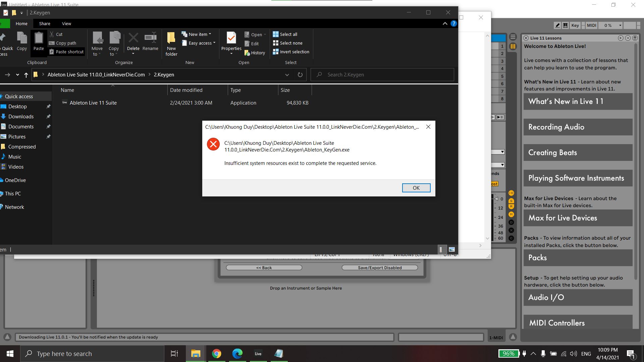Open the Max for Live Devices lesson
Screen dimensions: 644x362
tap(578, 218)
